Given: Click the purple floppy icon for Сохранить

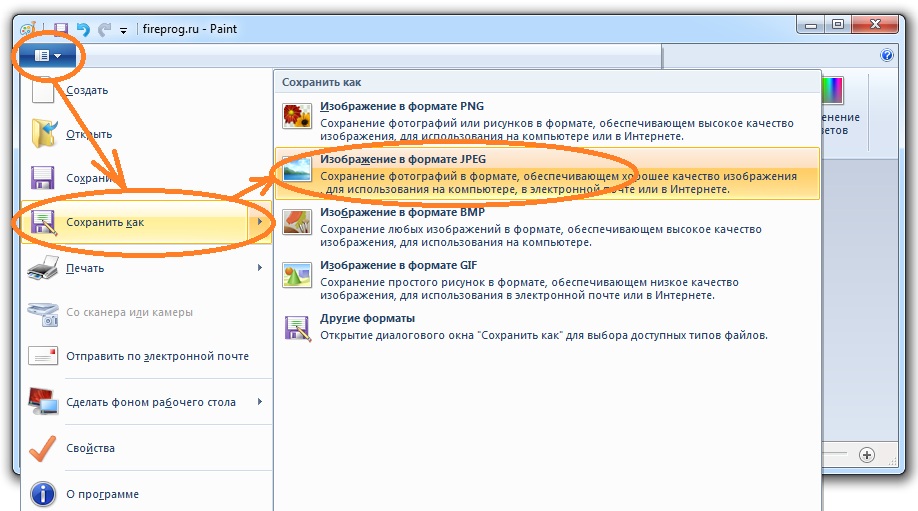Looking at the screenshot, I should coord(43,178).
